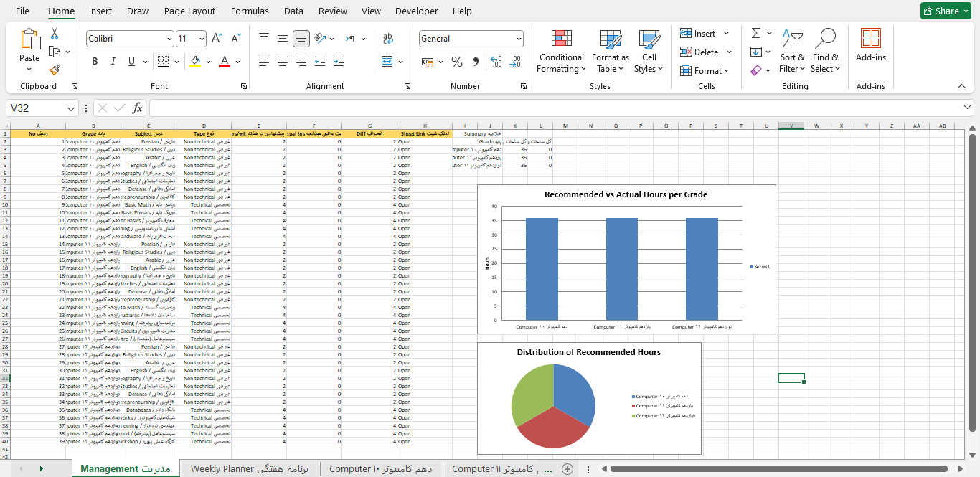Expand the font name Calibri dropdown
The width and height of the screenshot is (980, 477).
169,39
